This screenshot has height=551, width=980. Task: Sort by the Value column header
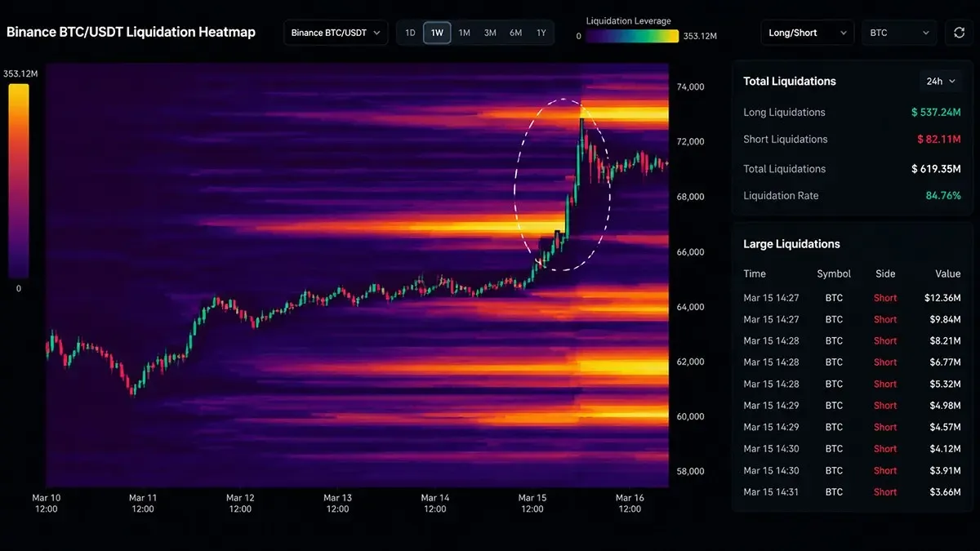click(x=948, y=273)
